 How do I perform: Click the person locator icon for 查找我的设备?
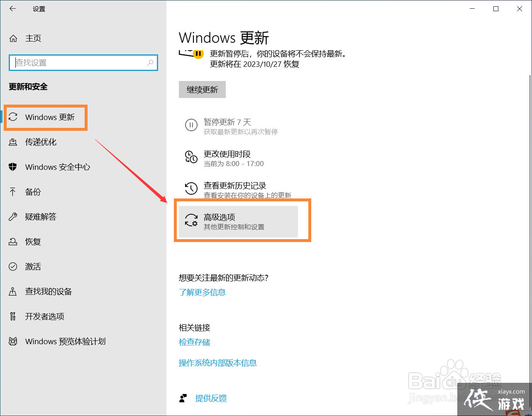tap(13, 291)
